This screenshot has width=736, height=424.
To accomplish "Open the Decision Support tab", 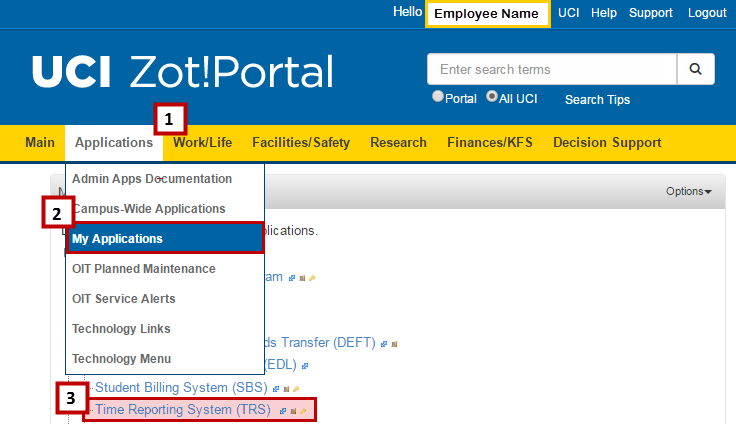I will click(x=607, y=142).
